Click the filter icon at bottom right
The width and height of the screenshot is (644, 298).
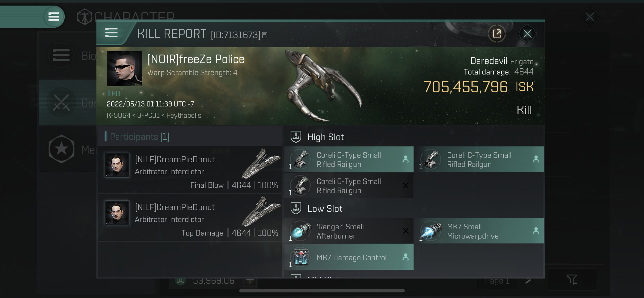point(572,279)
